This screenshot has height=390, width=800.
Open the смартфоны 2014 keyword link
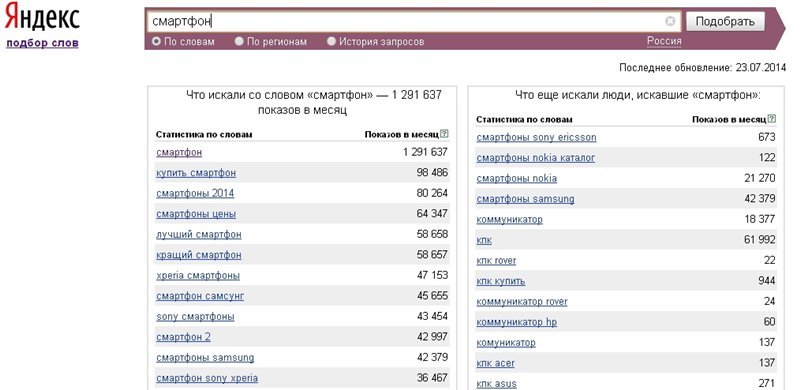(x=195, y=193)
